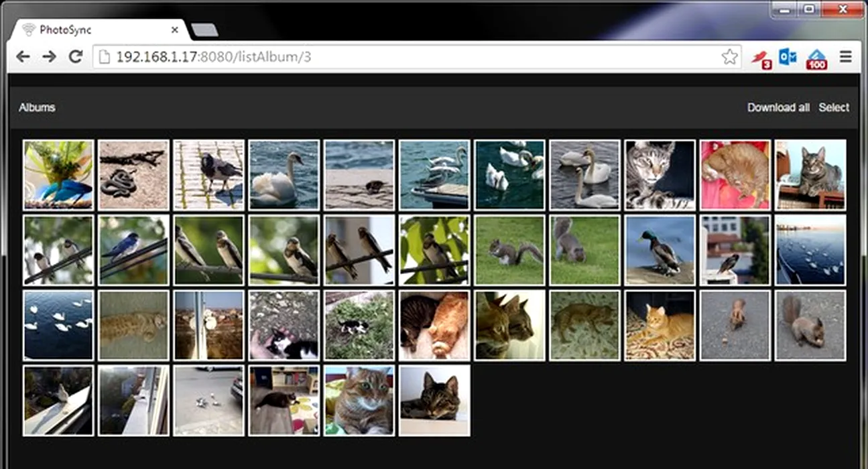
Task: Open the city view through window photo
Action: 208,325
